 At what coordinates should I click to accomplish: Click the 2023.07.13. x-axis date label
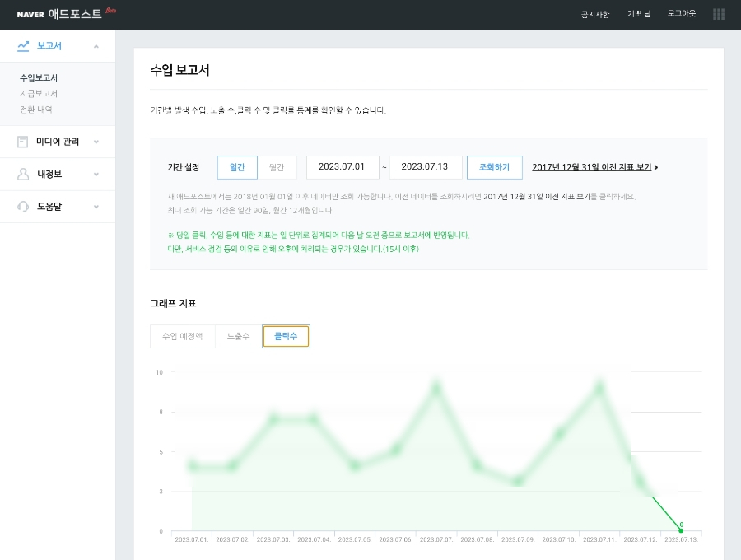tap(681, 539)
